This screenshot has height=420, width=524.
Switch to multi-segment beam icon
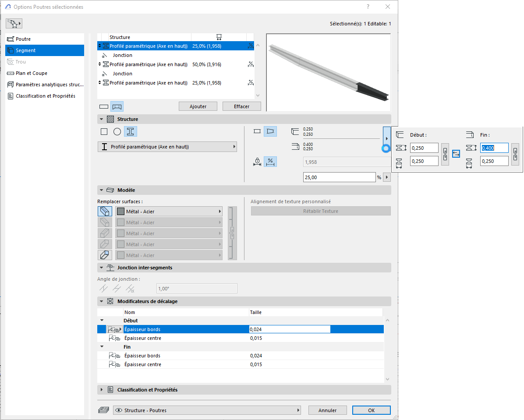(x=117, y=106)
